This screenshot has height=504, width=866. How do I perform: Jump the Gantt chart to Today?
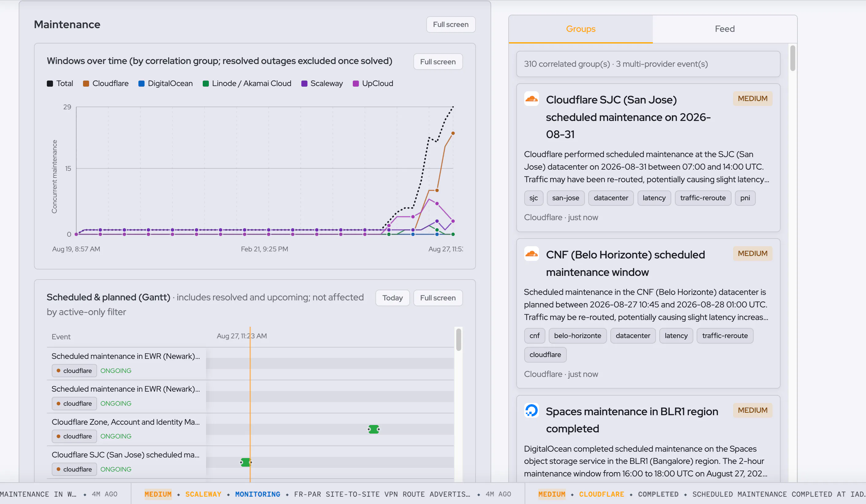[393, 298]
